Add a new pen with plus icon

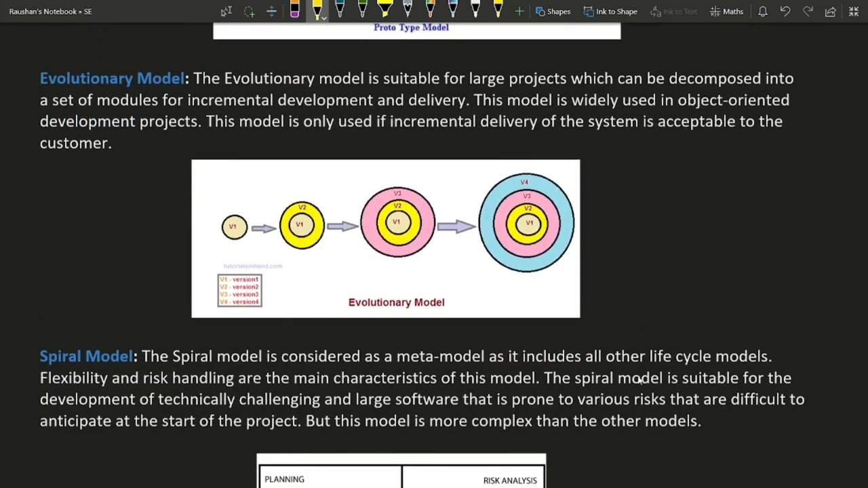pos(519,12)
